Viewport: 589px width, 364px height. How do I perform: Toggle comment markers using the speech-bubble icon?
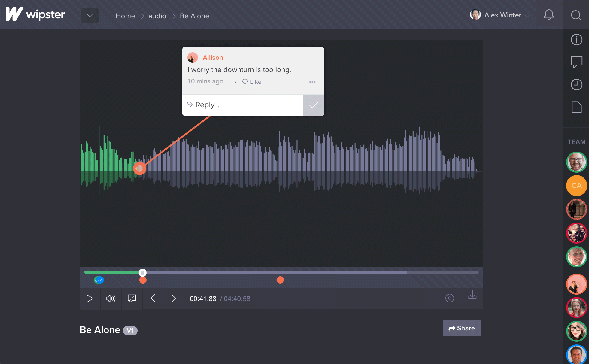(x=132, y=299)
